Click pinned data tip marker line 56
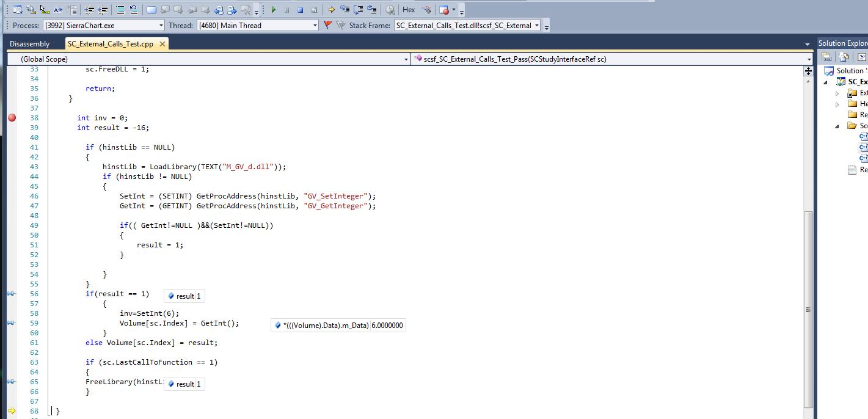Screen dimensions: 868x419 (11, 294)
